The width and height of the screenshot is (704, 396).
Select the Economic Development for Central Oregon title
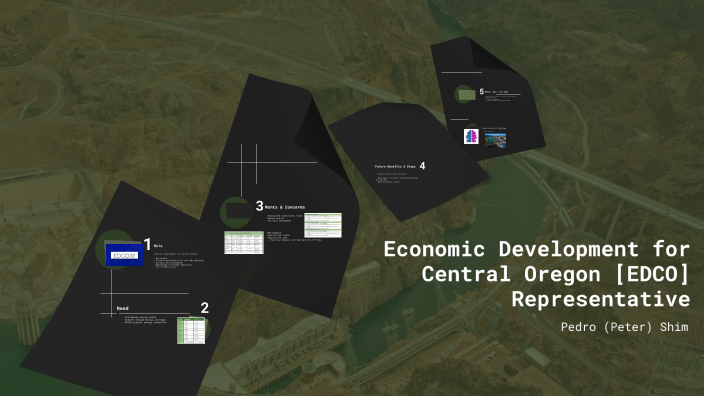pyautogui.click(x=537, y=274)
